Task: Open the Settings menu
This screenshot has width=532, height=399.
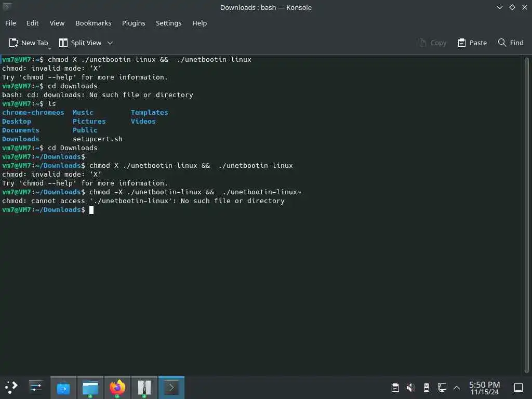Action: click(169, 23)
